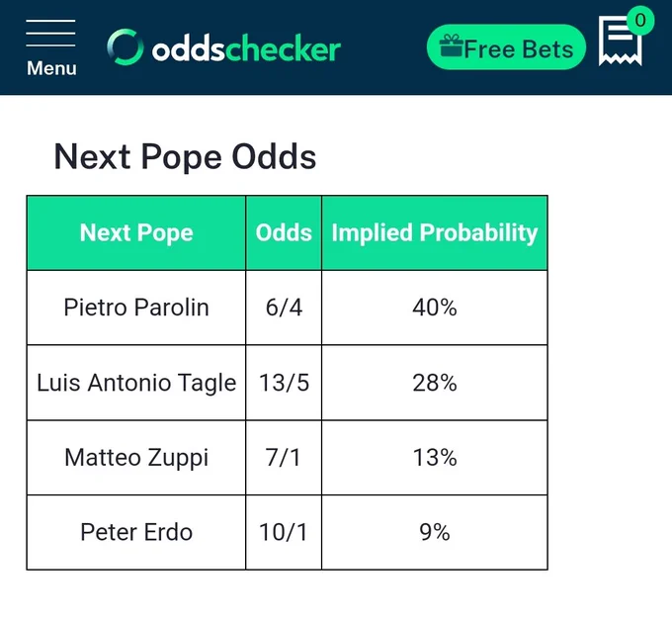Click Peter Erdo name cell
The width and height of the screenshot is (672, 622).
click(x=136, y=532)
